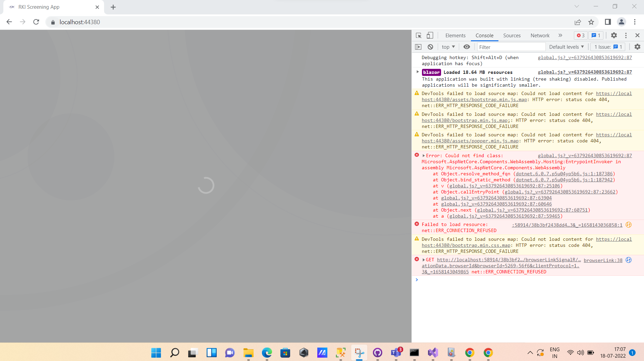Show console sidebar panel icon
The width and height of the screenshot is (644, 361).
tap(418, 47)
